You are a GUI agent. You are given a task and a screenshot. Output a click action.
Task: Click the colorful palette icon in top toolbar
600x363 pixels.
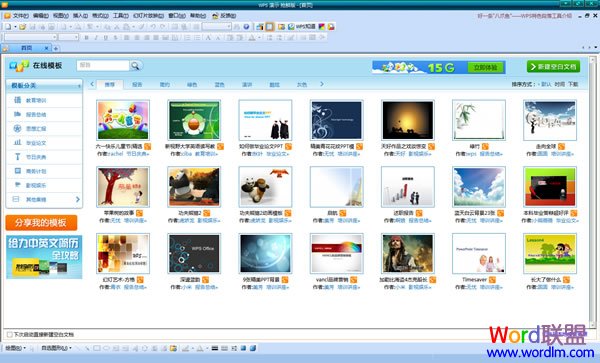click(x=322, y=27)
